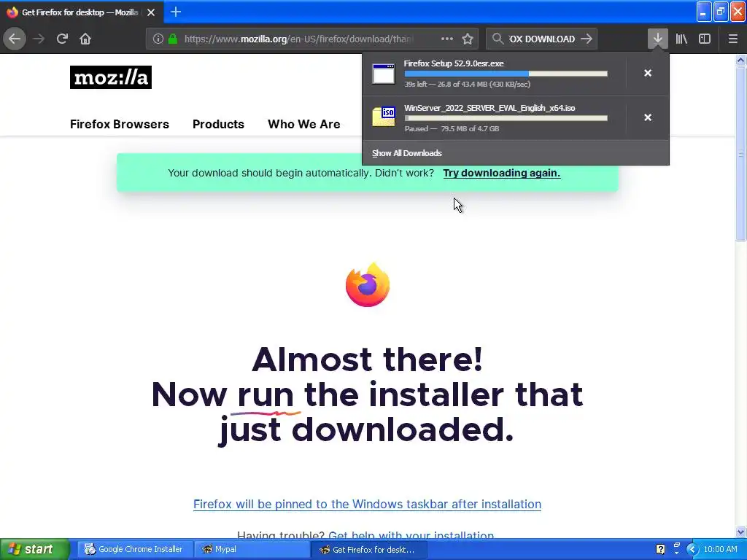The width and height of the screenshot is (747, 560).
Task: Submit search with the go arrow
Action: 587,39
